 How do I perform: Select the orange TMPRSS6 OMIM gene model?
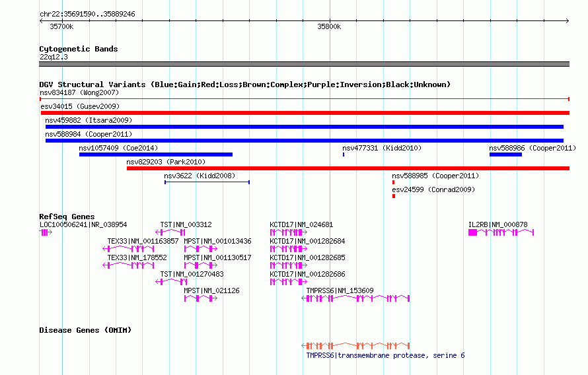pyautogui.click(x=355, y=345)
